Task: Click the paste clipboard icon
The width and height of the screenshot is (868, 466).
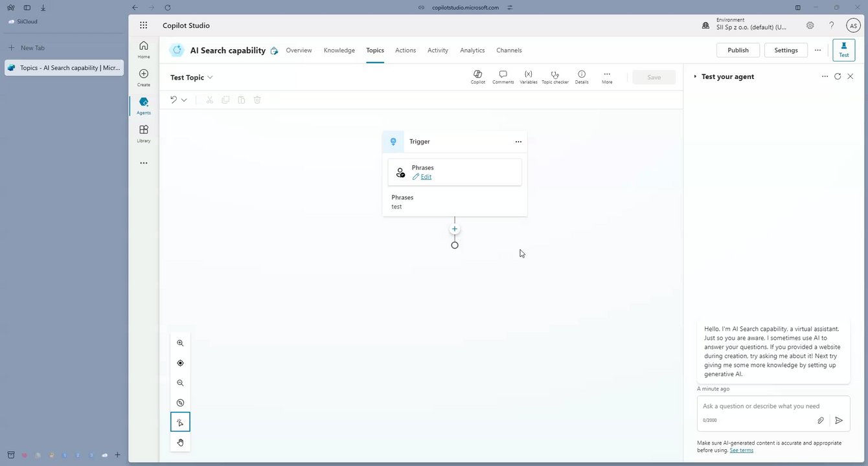Action: tap(241, 100)
